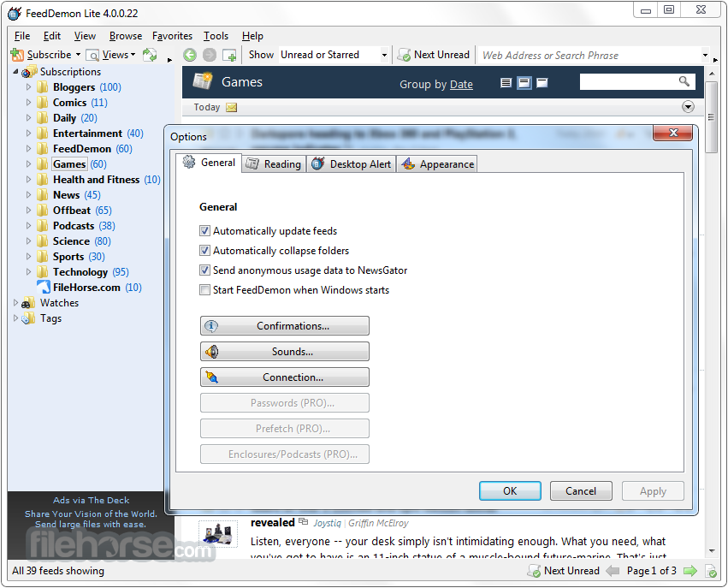
Task: Open the Views dropdown arrow
Action: [x=133, y=55]
